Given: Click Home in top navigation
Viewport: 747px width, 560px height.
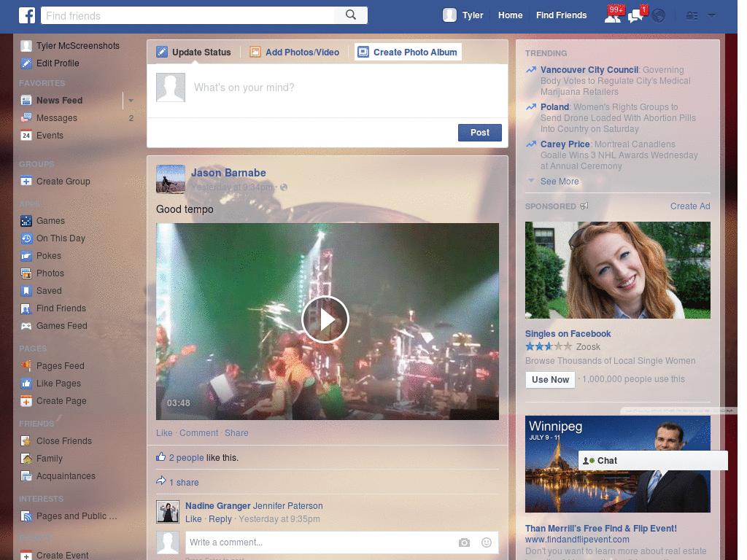Looking at the screenshot, I should click(x=510, y=15).
